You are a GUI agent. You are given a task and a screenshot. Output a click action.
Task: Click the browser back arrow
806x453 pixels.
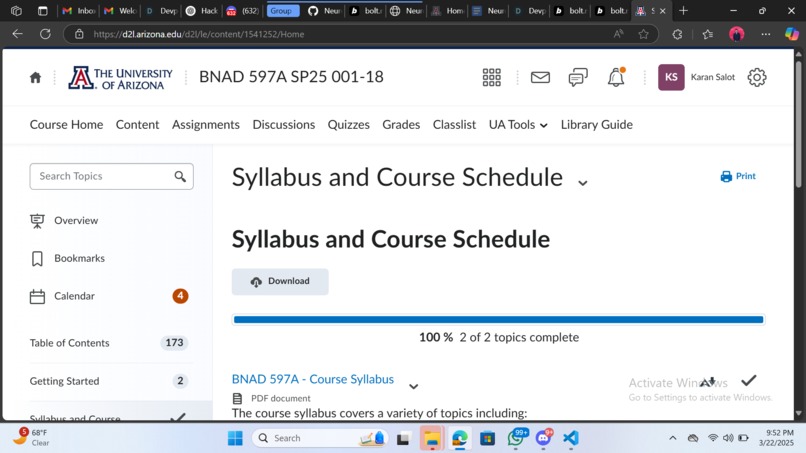17,34
